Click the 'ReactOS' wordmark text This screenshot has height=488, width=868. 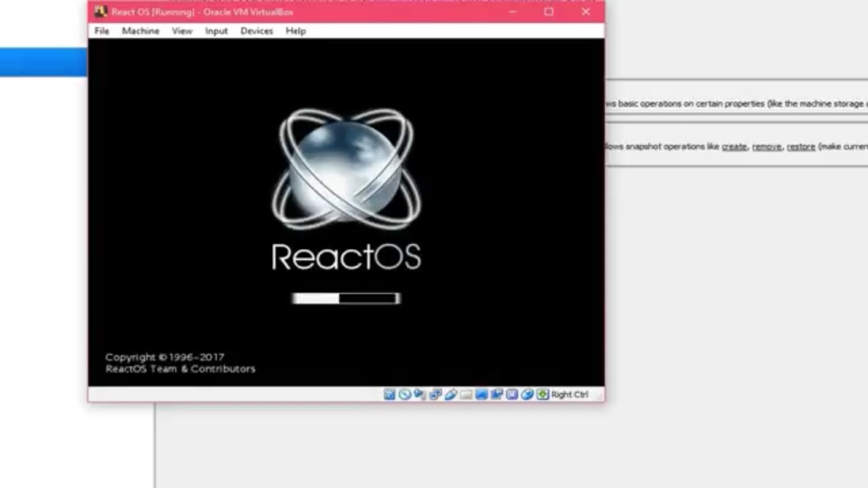point(346,258)
